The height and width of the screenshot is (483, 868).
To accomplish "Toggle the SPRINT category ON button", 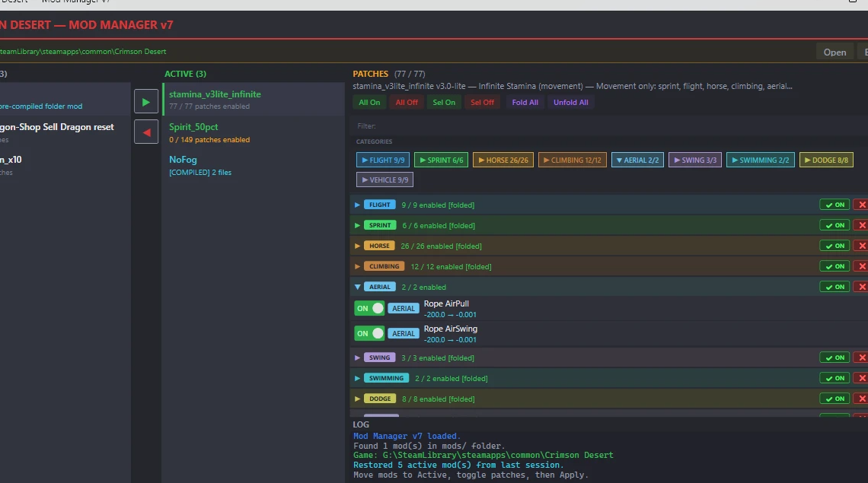I will [x=834, y=225].
